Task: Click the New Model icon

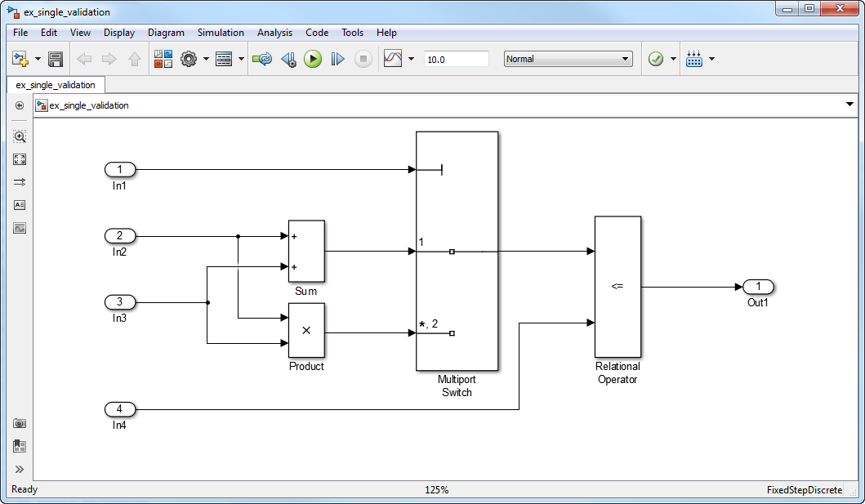Action: (x=20, y=59)
